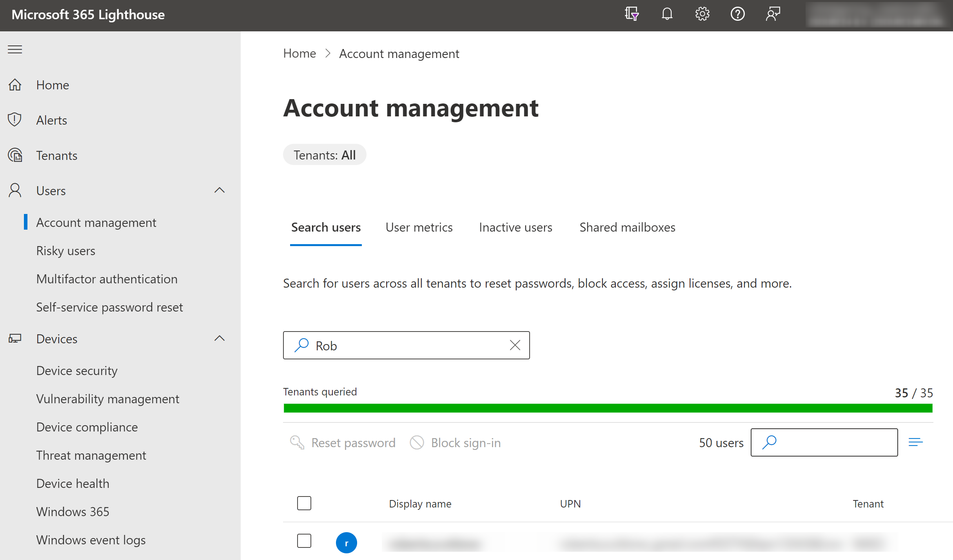Open the help question mark icon

[737, 14]
